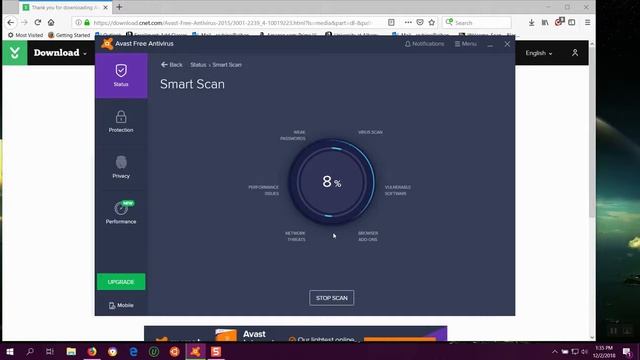Click Status breadcrumb link
This screenshot has width=640, height=360.
point(198,64)
